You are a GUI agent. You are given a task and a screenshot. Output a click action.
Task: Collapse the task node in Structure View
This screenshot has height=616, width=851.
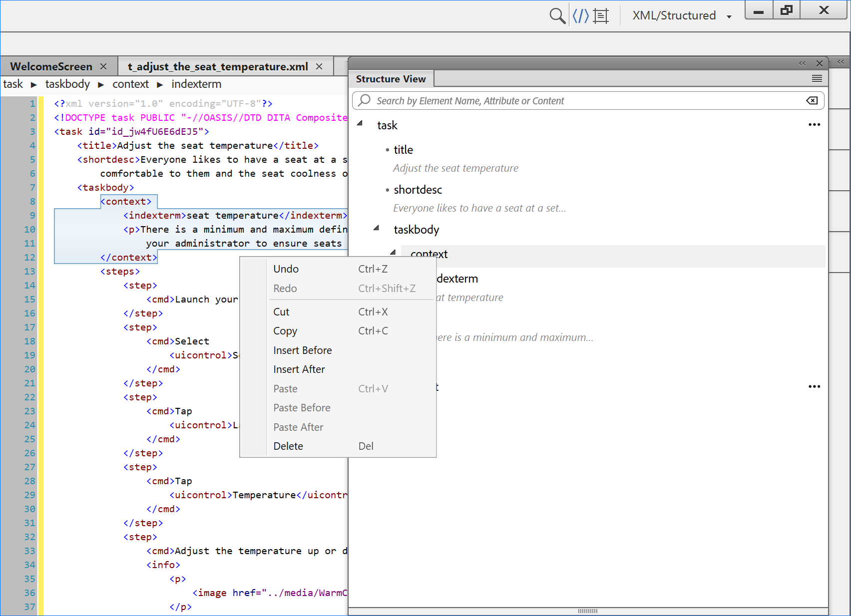tap(360, 123)
